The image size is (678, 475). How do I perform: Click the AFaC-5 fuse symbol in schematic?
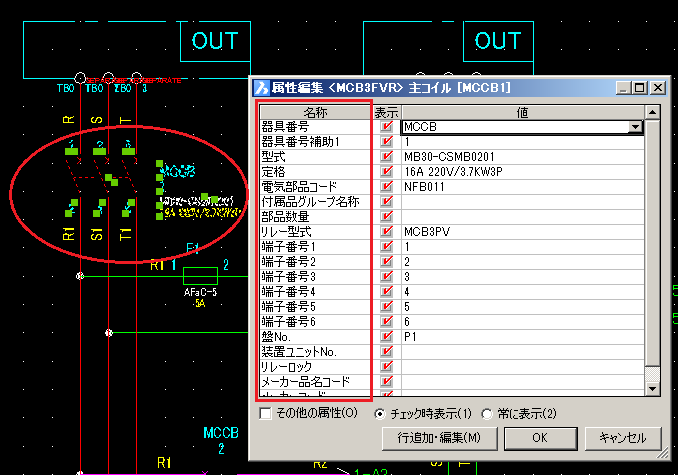coord(200,276)
